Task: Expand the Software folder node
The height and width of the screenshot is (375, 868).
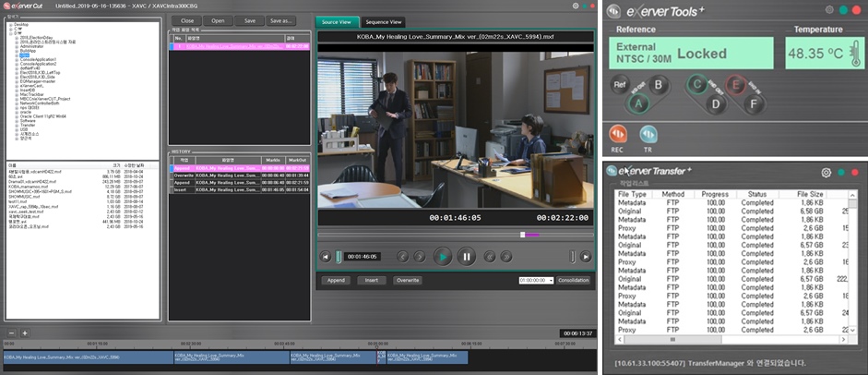Action: coord(18,121)
